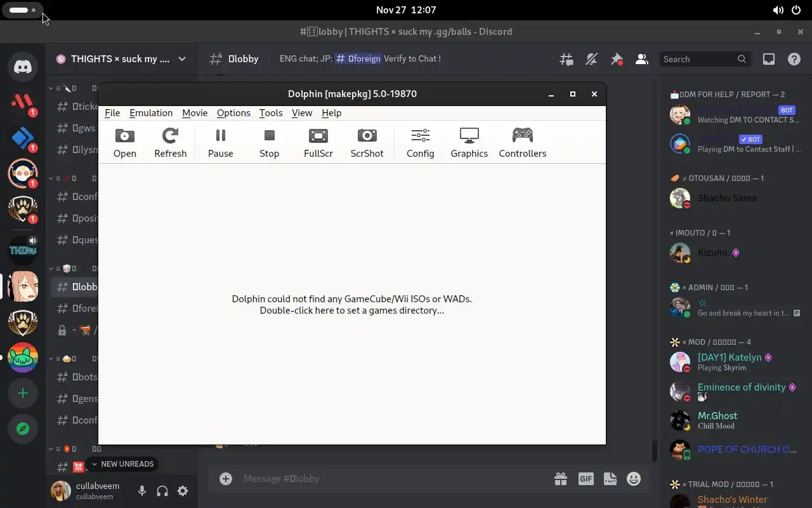Open the Emulation menu

[151, 112]
